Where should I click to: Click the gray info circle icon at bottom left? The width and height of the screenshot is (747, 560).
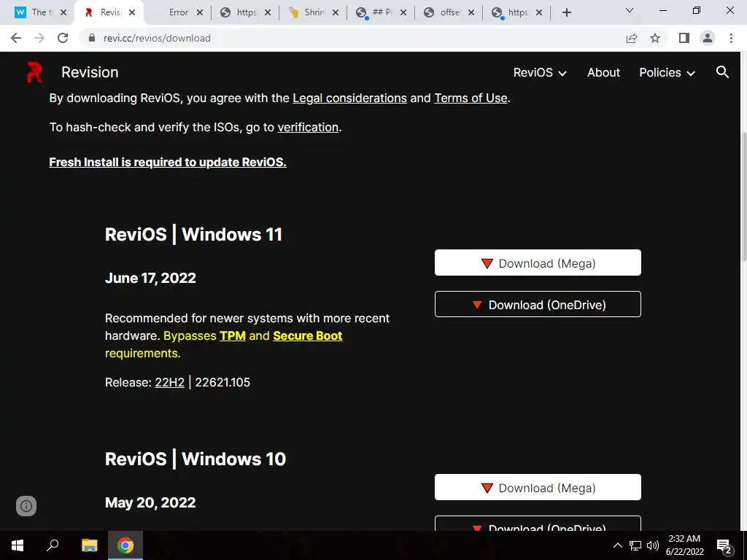coord(26,506)
